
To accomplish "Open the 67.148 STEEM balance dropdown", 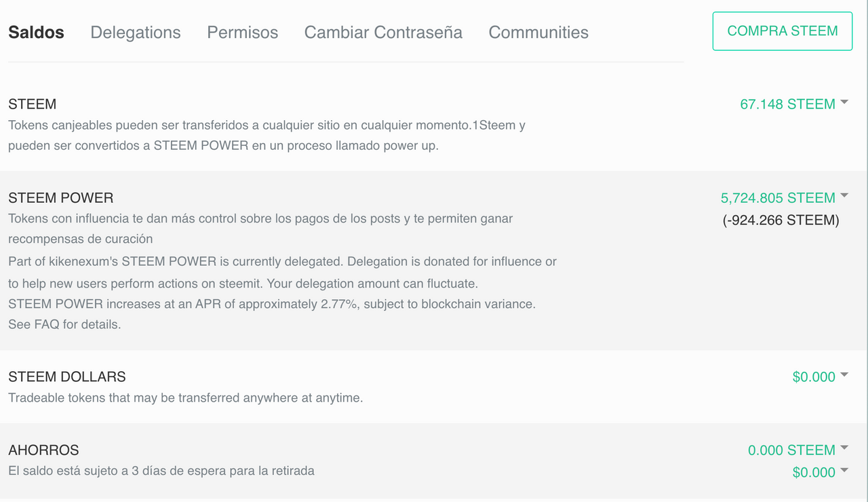I will [x=794, y=104].
